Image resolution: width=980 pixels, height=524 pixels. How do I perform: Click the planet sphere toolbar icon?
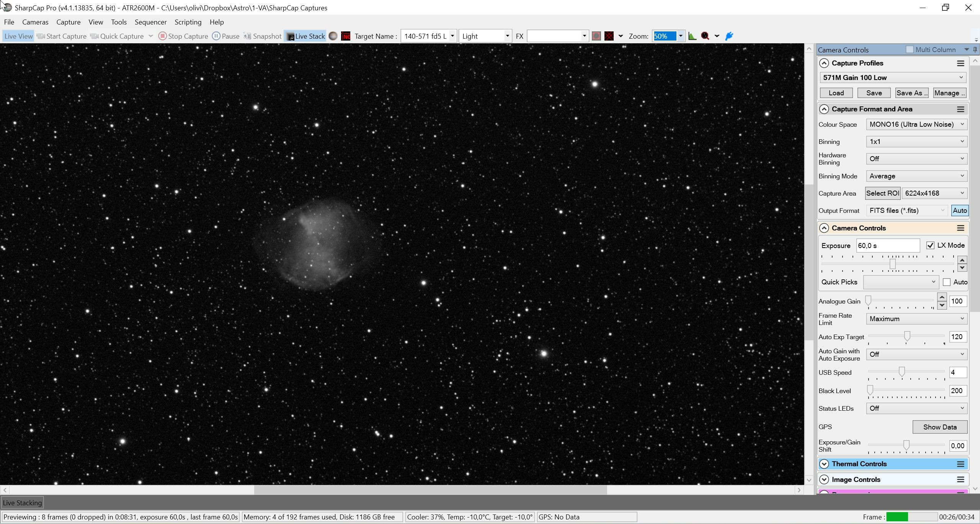(x=333, y=36)
